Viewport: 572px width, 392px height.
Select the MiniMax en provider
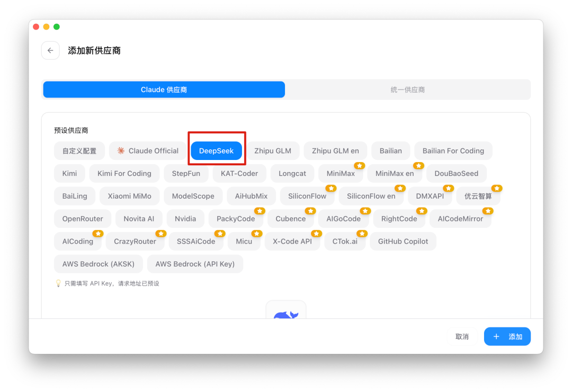tap(395, 173)
